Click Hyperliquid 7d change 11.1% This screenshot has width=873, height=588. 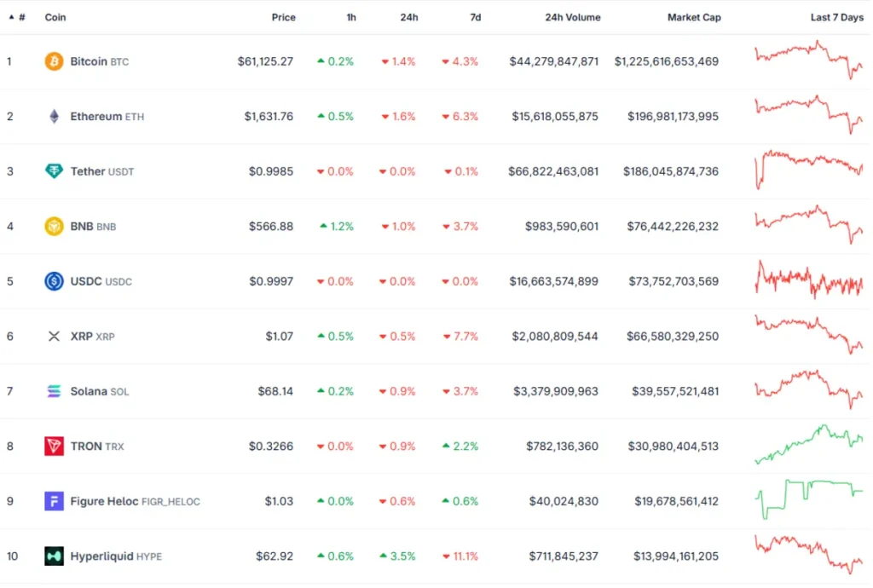pos(460,556)
